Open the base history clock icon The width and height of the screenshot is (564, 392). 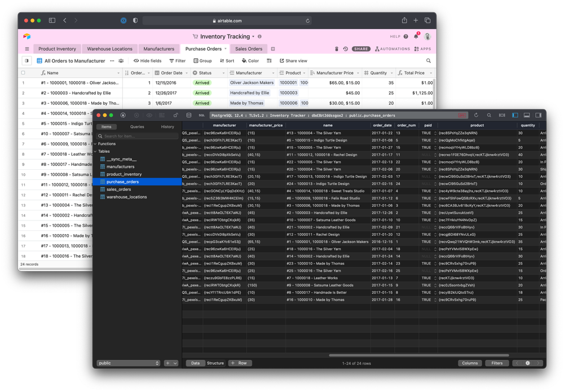tap(345, 49)
